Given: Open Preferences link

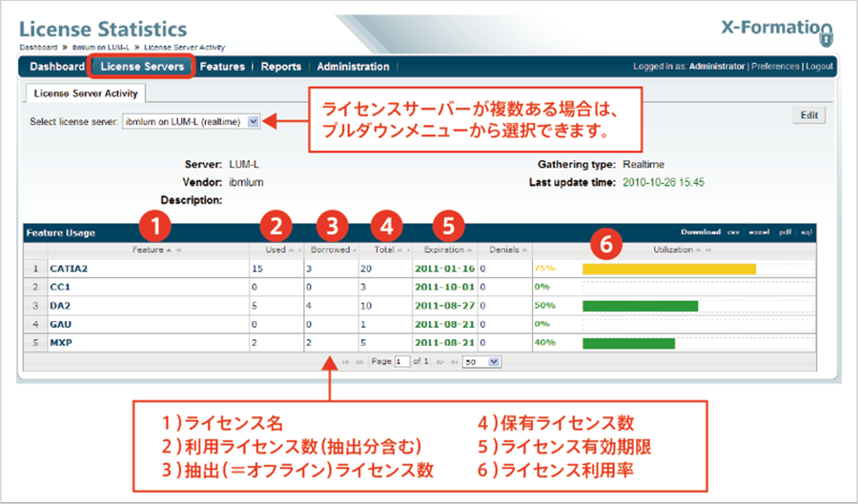Looking at the screenshot, I should click(x=775, y=66).
